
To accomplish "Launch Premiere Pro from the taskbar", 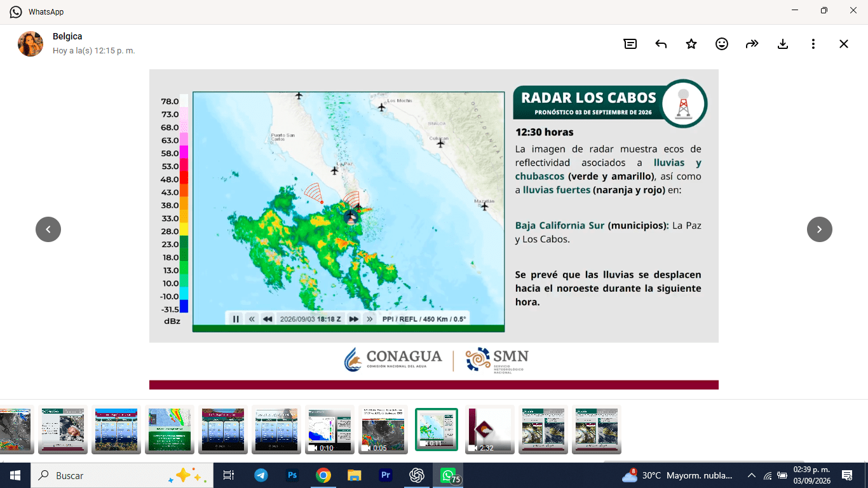I will click(386, 475).
